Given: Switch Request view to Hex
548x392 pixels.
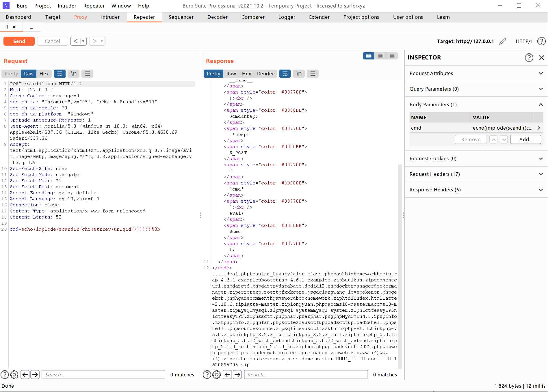Looking at the screenshot, I should 44,74.
